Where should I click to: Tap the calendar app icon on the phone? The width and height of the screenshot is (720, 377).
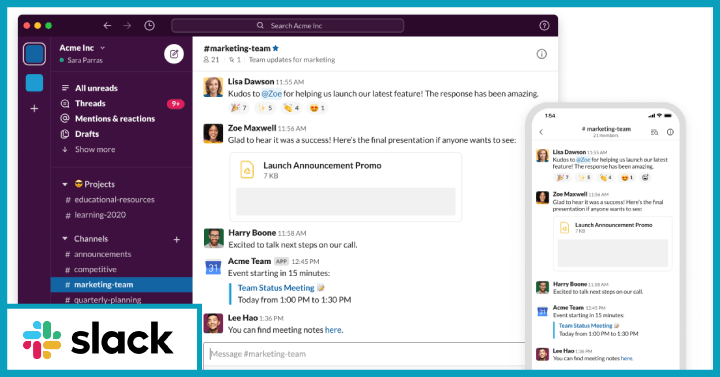click(542, 312)
